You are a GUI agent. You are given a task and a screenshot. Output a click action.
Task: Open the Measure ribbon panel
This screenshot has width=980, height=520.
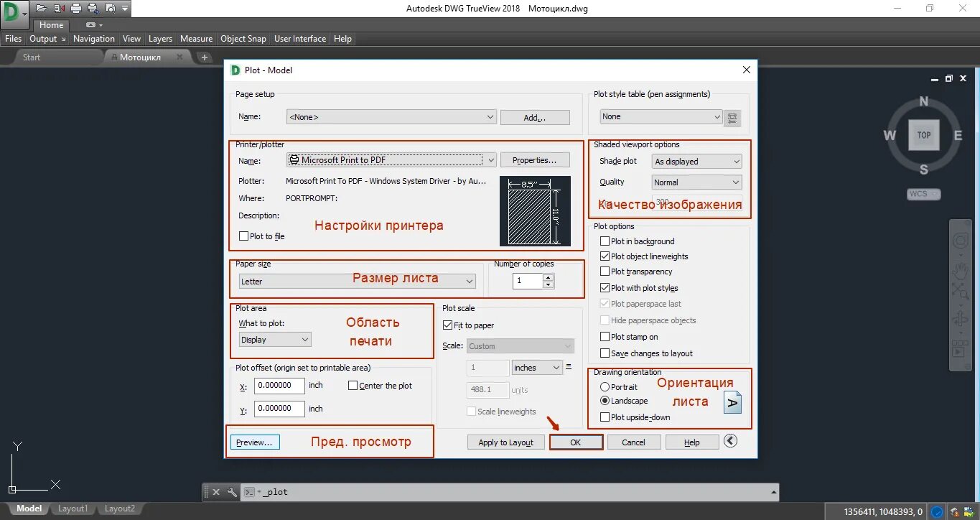(x=196, y=39)
